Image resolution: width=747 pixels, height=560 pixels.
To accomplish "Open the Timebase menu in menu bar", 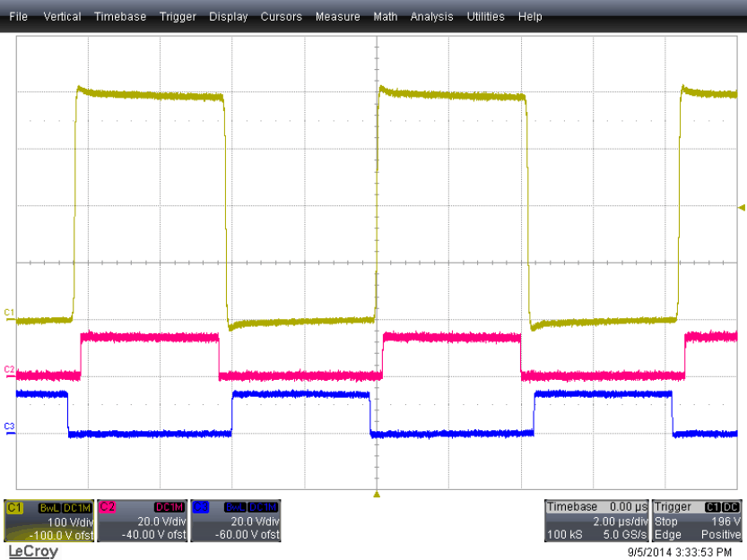I will pos(120,16).
